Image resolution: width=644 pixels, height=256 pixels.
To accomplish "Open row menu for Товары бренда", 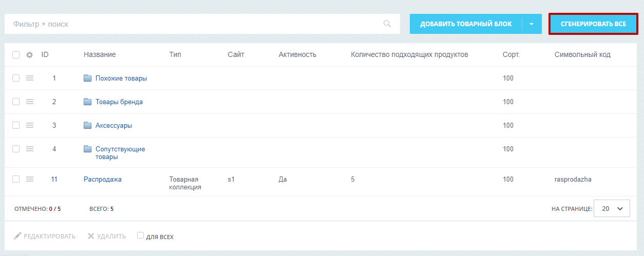I will click(30, 102).
